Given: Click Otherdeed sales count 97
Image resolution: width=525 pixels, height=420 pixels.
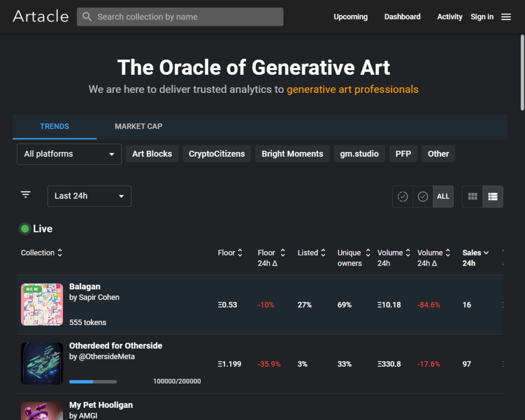Looking at the screenshot, I should click(467, 364).
